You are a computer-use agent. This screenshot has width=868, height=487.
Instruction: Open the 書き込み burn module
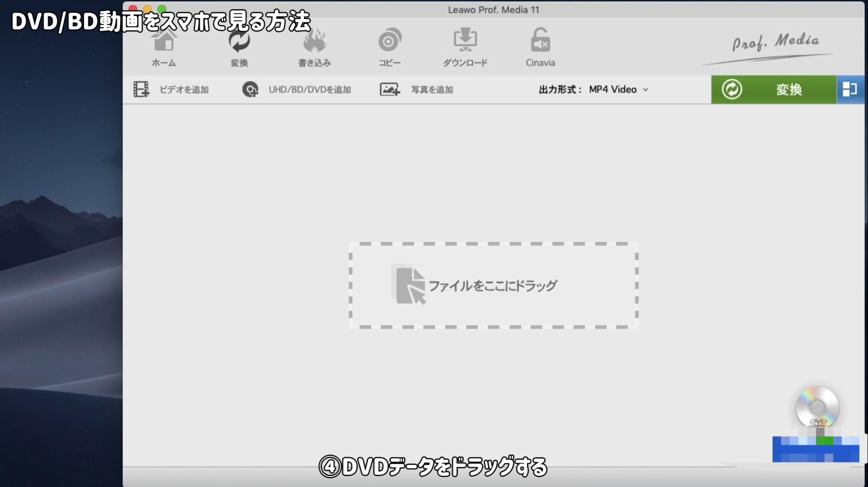tap(314, 48)
